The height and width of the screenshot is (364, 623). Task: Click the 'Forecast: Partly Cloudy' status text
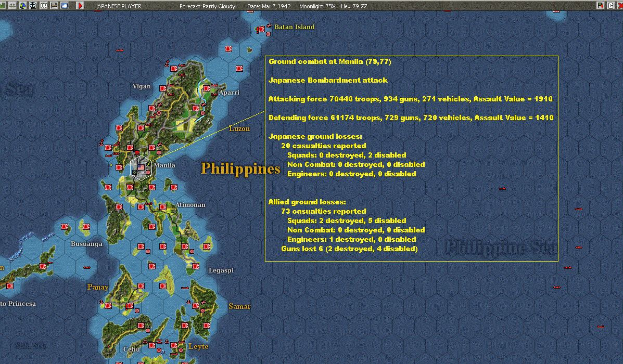tap(207, 6)
